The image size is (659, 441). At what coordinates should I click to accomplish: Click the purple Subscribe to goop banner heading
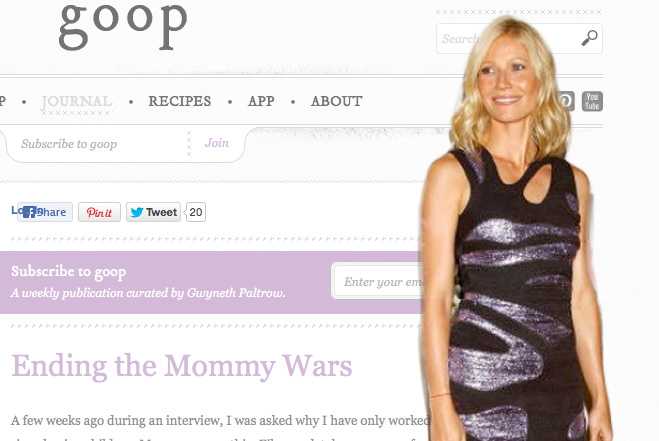pos(69,272)
